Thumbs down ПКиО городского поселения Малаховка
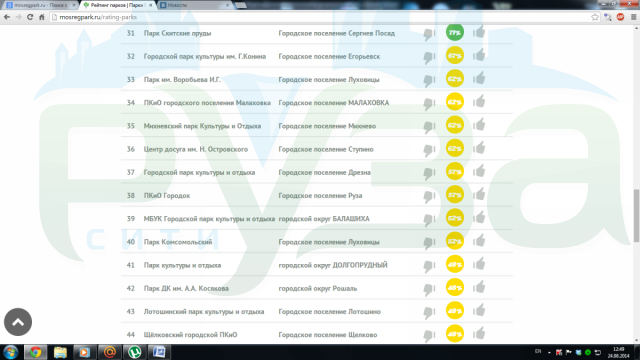640x360 pixels. [429, 104]
